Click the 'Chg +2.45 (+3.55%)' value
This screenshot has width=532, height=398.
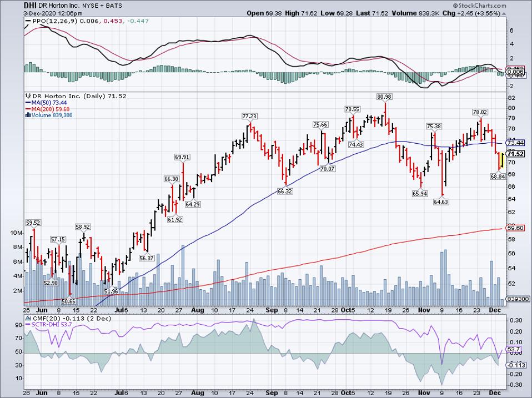pos(471,13)
